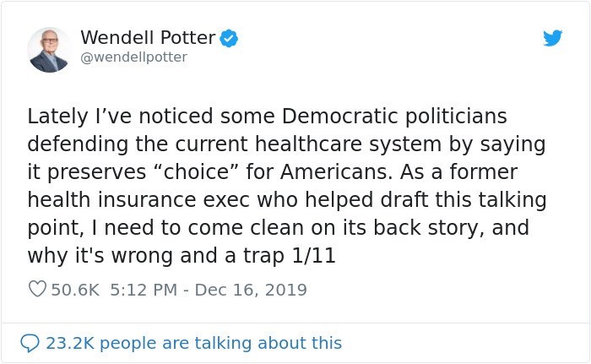Click the Wendell Potter display name
This screenshot has width=591, height=364.
tap(148, 38)
